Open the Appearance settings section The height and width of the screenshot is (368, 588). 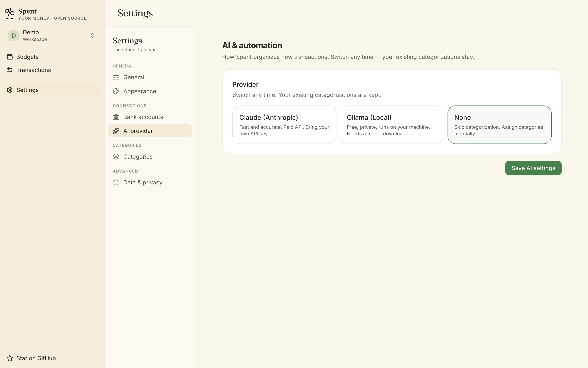tap(150, 91)
